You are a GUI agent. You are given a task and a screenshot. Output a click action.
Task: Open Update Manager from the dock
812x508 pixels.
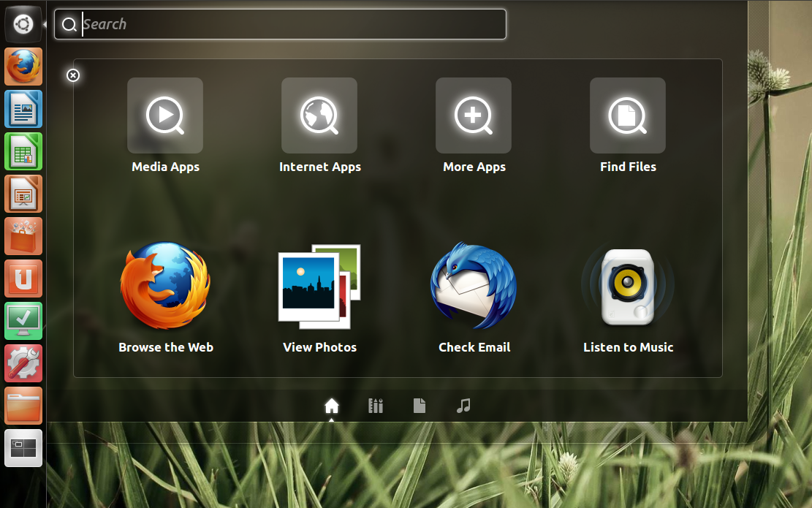tap(23, 321)
